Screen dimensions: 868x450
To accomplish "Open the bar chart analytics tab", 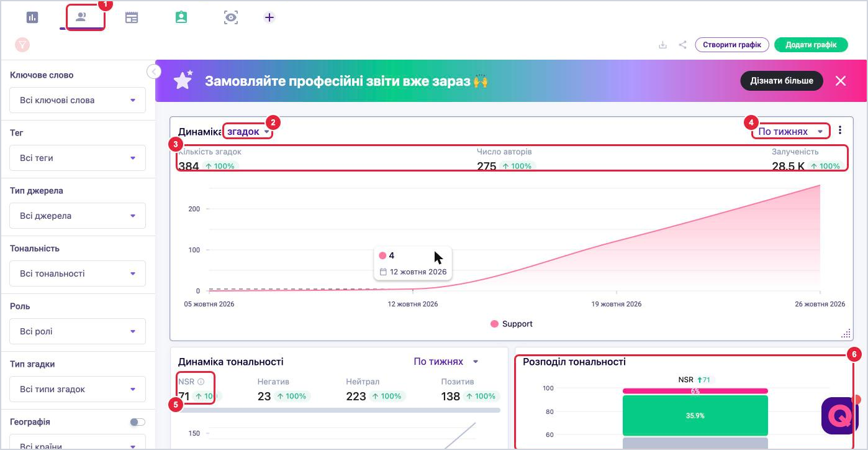I will coord(32,17).
